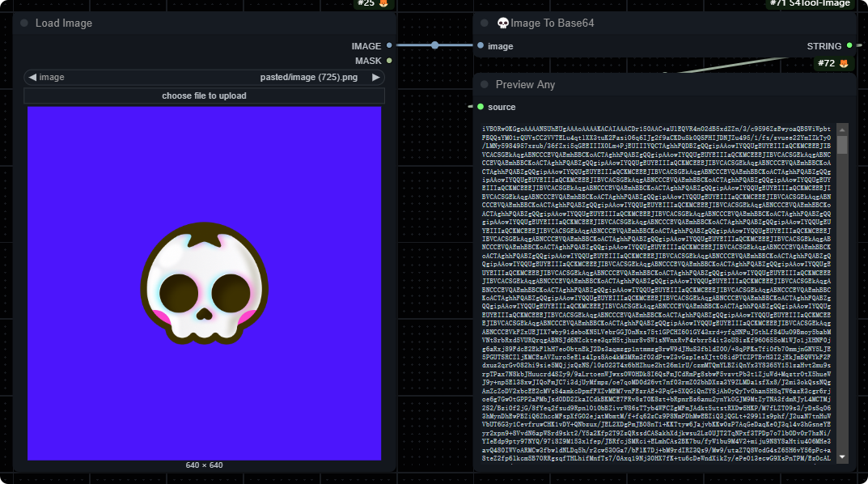Screen dimensions: 868x484
Task: Select previous image with the left arrow
Action: (32, 78)
